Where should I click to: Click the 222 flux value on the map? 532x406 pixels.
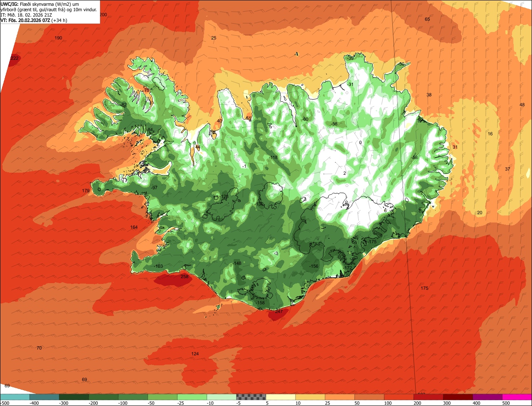point(15,58)
